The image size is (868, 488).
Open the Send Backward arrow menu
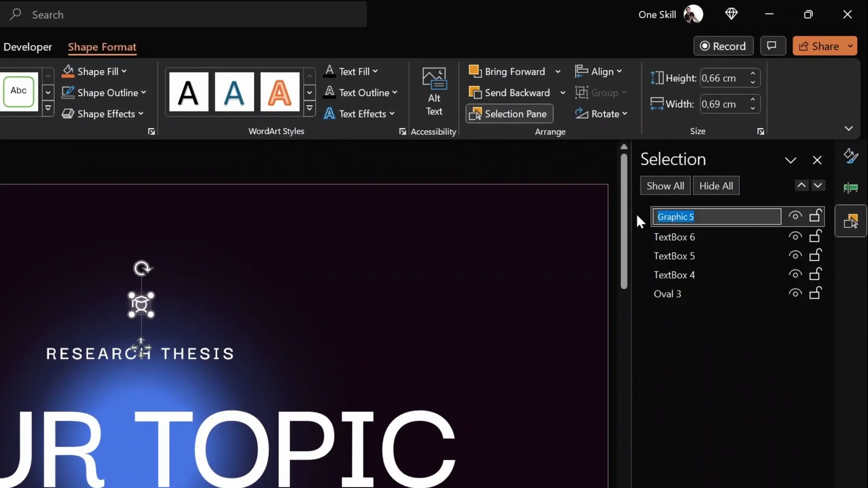(562, 93)
